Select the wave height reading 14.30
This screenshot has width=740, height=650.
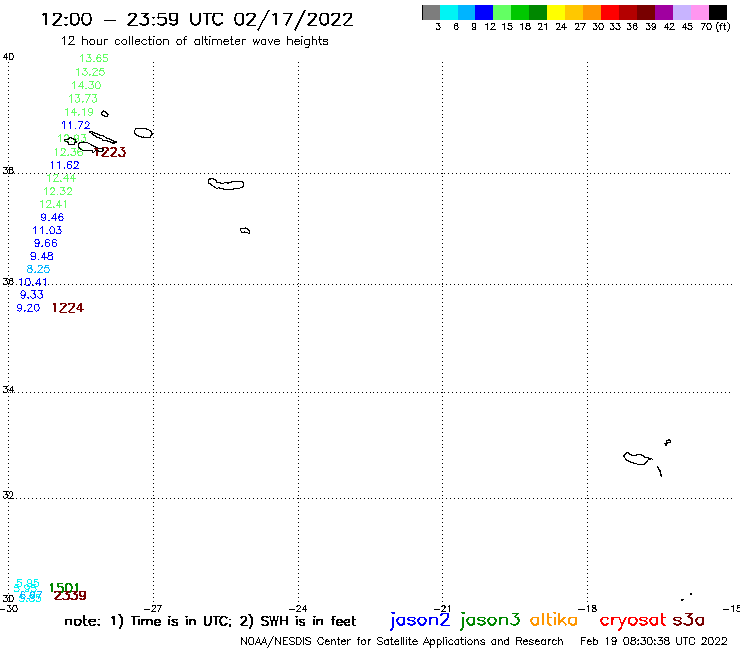click(86, 85)
